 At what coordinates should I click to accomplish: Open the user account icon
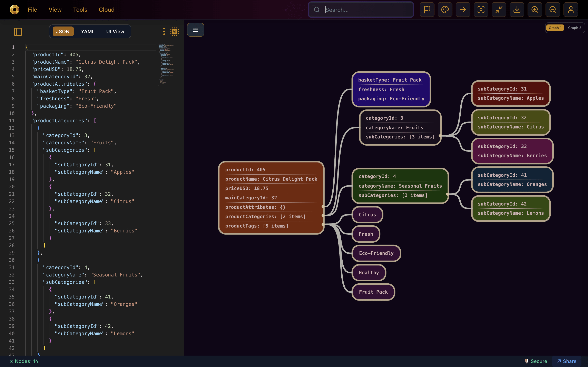[x=570, y=10]
